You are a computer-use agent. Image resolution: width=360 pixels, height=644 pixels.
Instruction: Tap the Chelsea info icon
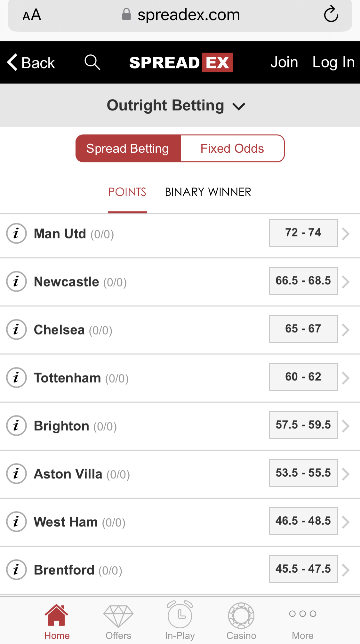16,329
